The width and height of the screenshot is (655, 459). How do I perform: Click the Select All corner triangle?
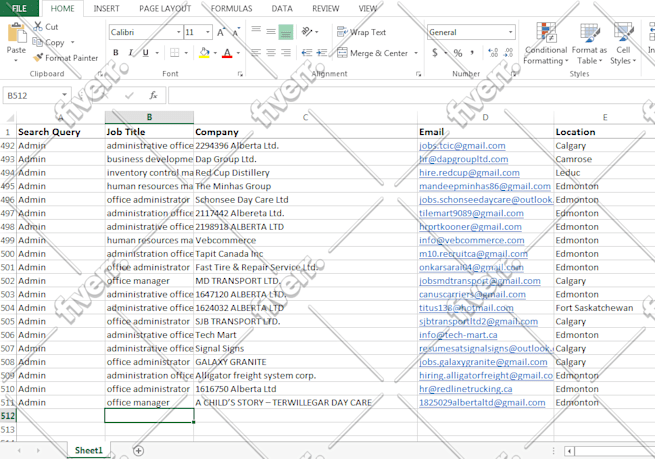pyautogui.click(x=8, y=117)
